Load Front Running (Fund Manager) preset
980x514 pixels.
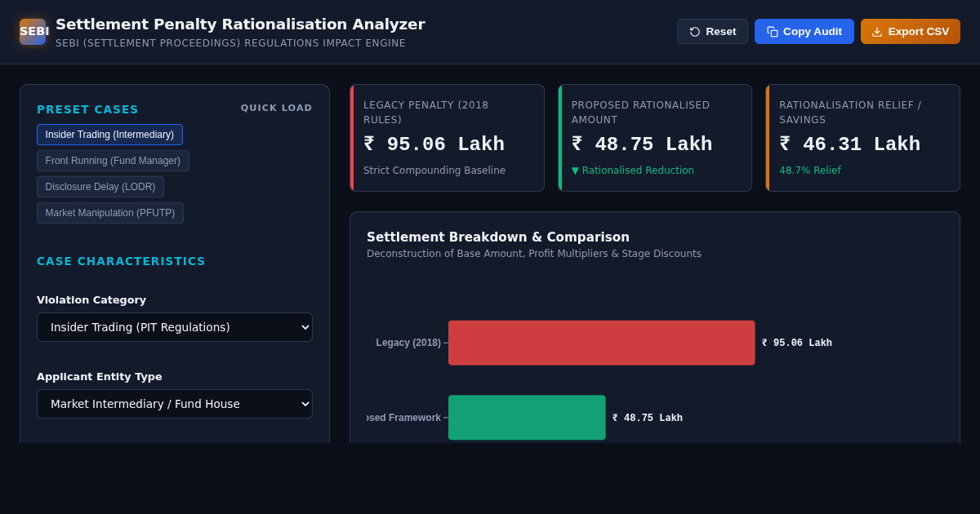tap(113, 161)
